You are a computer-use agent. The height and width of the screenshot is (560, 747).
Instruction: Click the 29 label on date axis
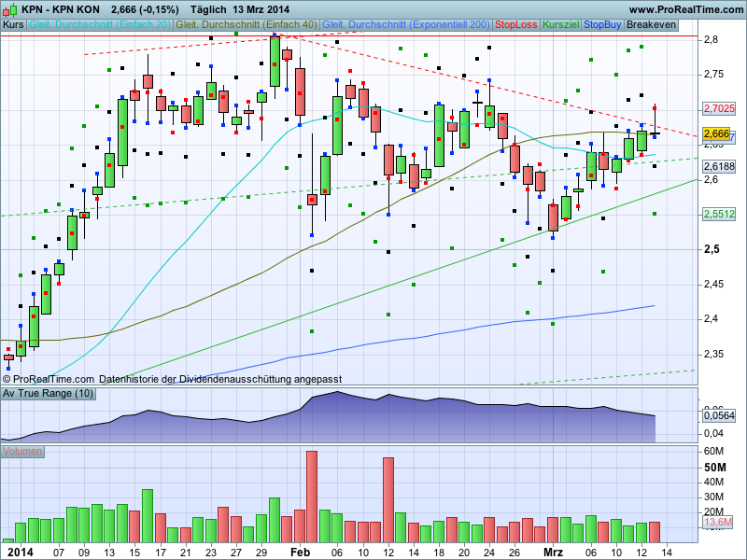click(x=261, y=553)
